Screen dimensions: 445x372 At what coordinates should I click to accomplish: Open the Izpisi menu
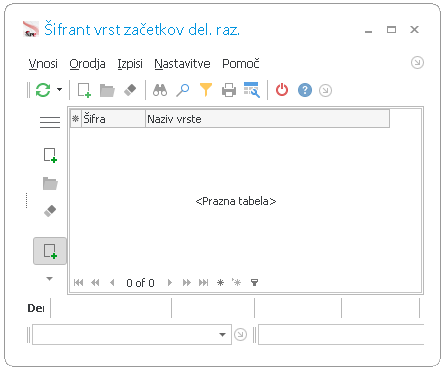click(x=130, y=63)
